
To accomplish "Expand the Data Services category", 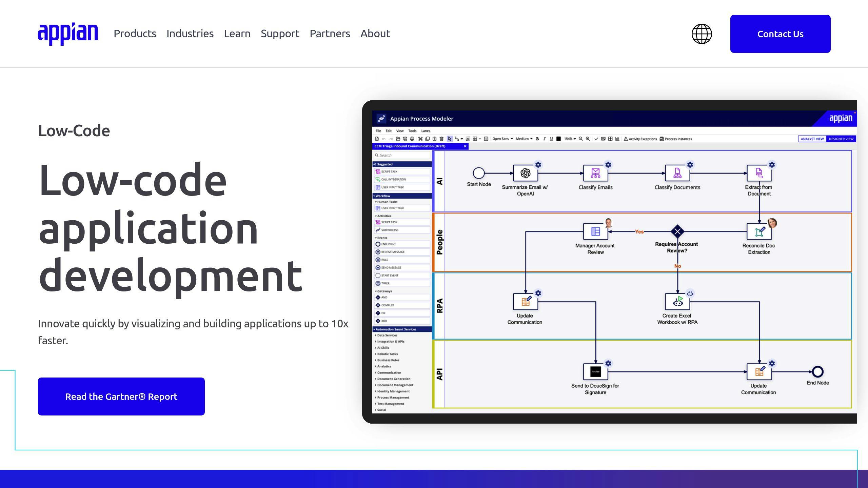I will pos(386,335).
